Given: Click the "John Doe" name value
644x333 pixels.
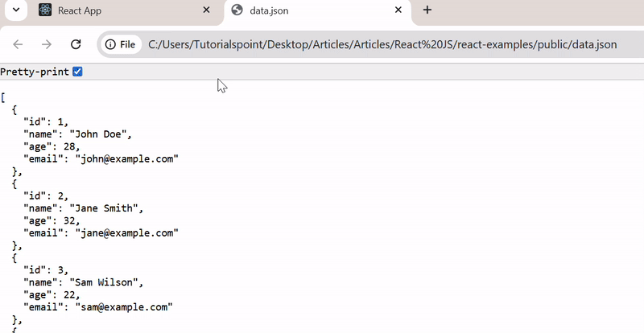Looking at the screenshot, I should 97,134.
